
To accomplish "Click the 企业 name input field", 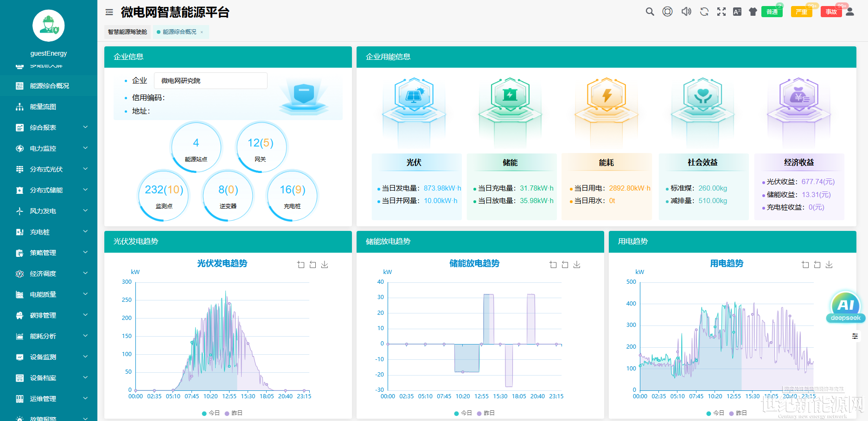I will coord(211,81).
